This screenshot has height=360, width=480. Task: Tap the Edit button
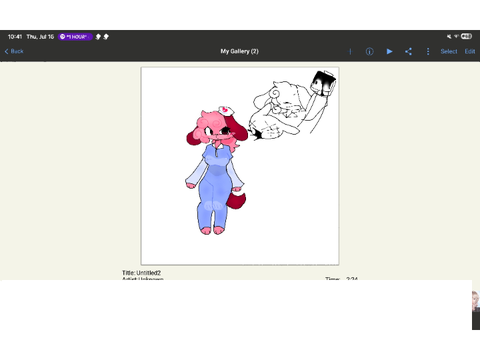pos(470,51)
